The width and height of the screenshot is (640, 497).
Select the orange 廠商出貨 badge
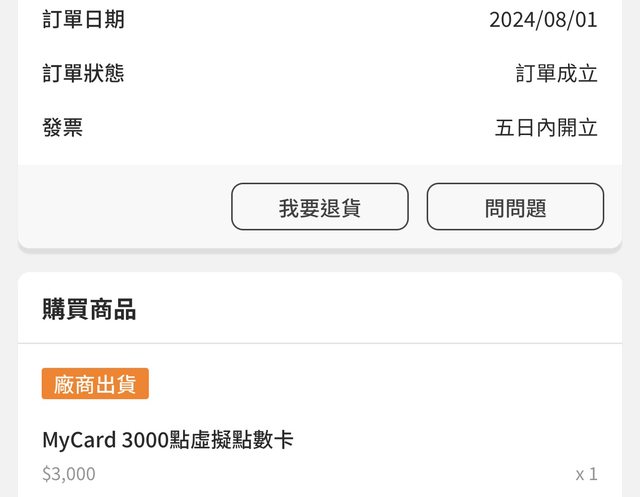[x=95, y=384]
